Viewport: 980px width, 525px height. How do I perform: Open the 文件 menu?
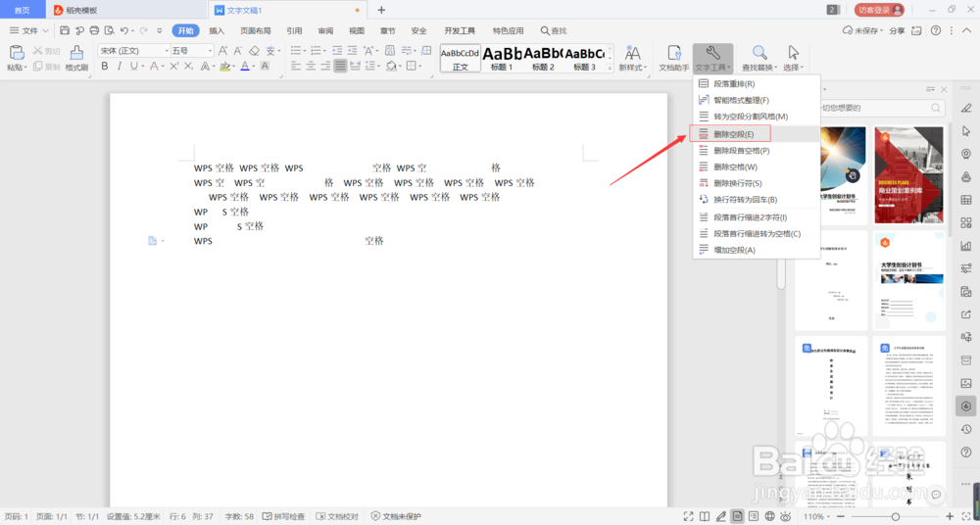tap(28, 30)
